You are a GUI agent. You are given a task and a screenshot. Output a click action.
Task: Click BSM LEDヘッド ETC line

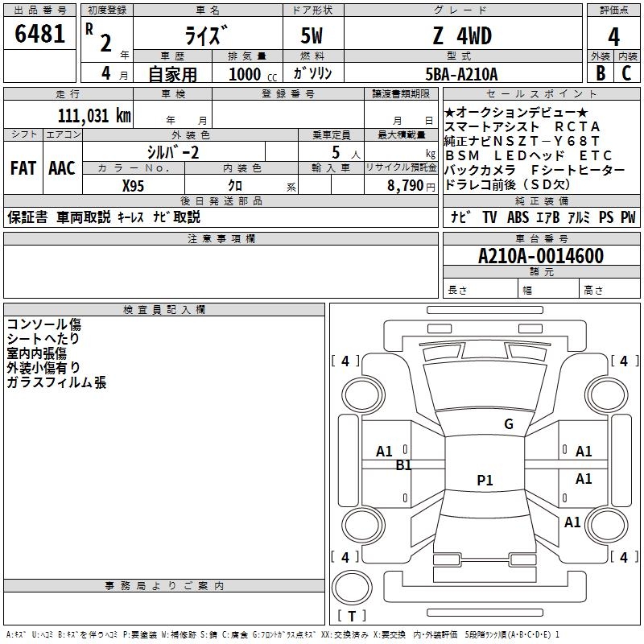pyautogui.click(x=528, y=155)
